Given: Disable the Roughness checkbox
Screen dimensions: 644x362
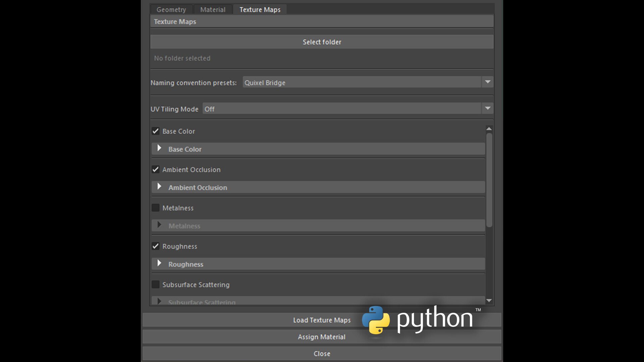Looking at the screenshot, I should click(x=155, y=246).
